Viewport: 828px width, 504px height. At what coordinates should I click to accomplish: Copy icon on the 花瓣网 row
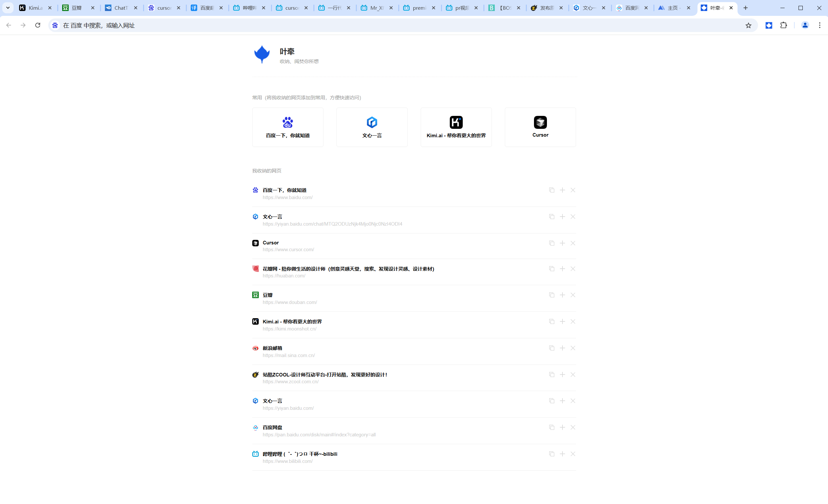pos(551,269)
